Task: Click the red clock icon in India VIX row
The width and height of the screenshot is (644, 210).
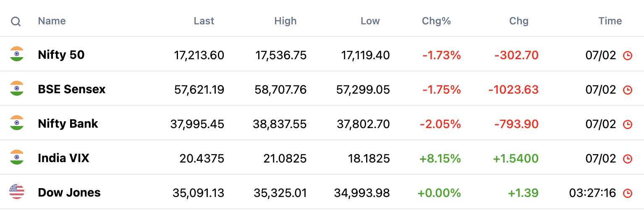Action: click(x=628, y=158)
